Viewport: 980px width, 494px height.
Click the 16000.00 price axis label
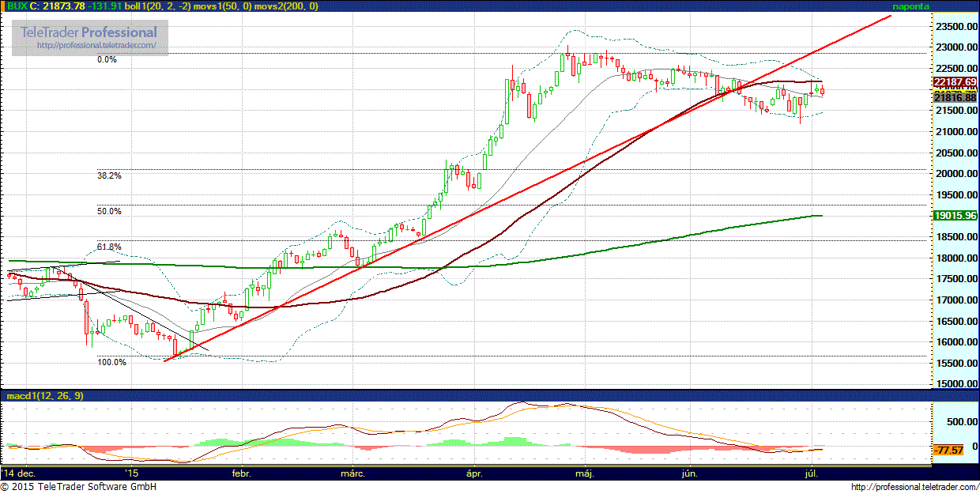(x=955, y=342)
